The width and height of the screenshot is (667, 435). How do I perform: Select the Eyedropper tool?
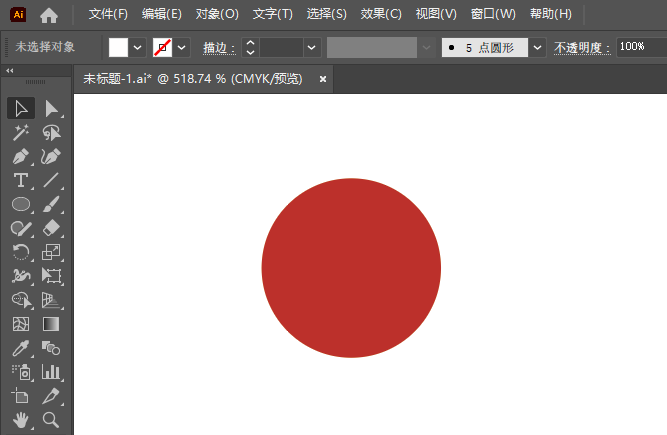tap(21, 348)
